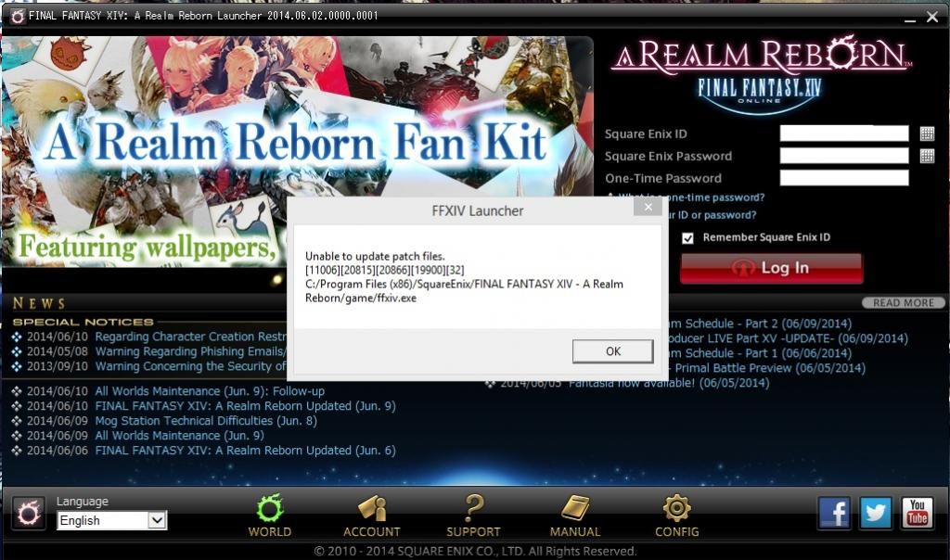Toggle Remember Square Enix ID checkbox
This screenshot has height=560, width=950.
pos(687,238)
